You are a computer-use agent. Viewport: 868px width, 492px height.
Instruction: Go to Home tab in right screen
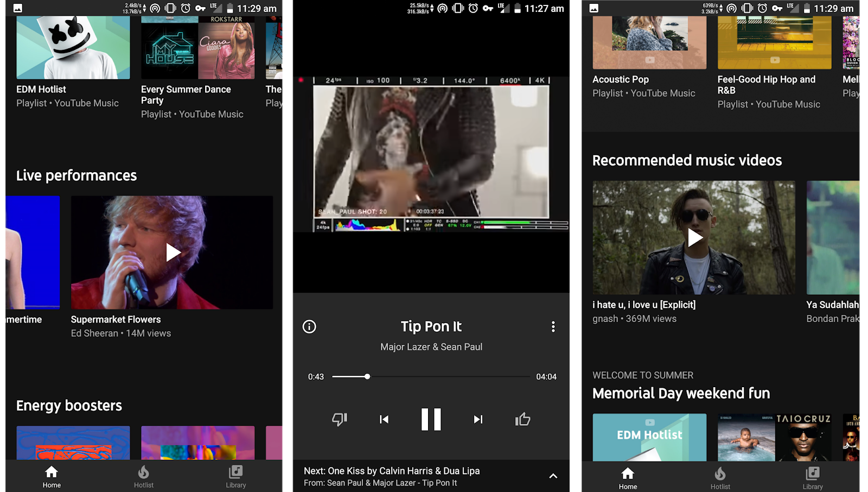click(x=628, y=478)
